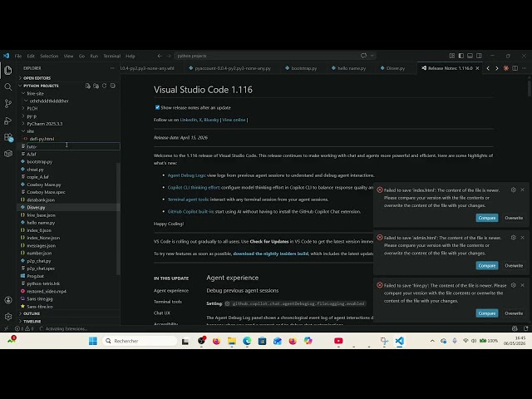Screen dimensions: 532x399
Task: Close the Release Notes tab
Action: click(x=477, y=68)
